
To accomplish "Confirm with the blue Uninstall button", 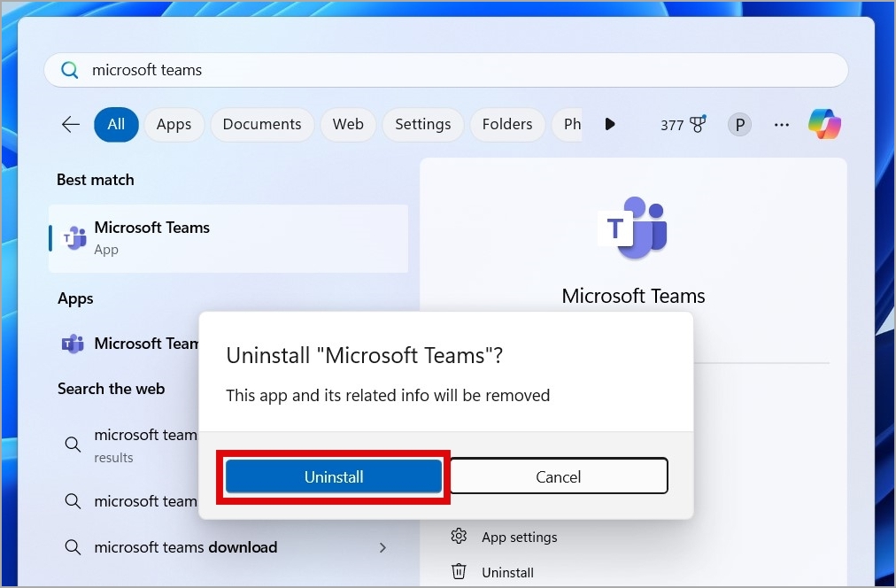I will click(x=334, y=476).
